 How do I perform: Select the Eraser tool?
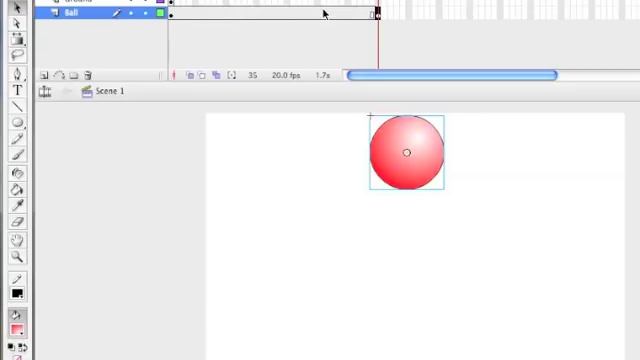(x=17, y=222)
